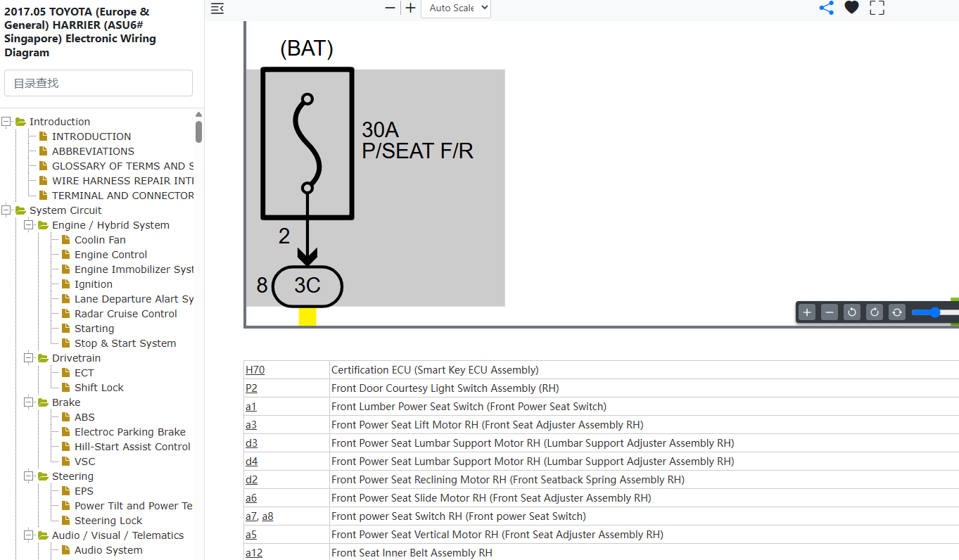The height and width of the screenshot is (560, 959).
Task: Collapse the Audio / Visual / Telematics node
Action: [29, 535]
